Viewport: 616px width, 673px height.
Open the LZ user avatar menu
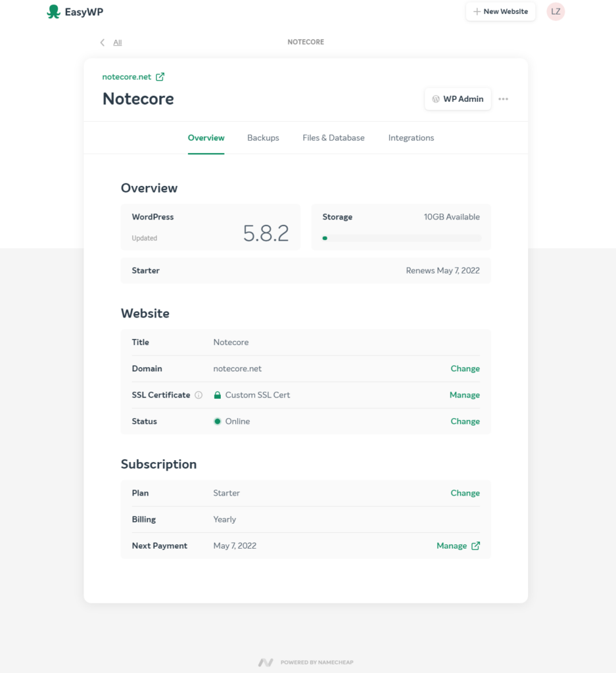tap(556, 12)
